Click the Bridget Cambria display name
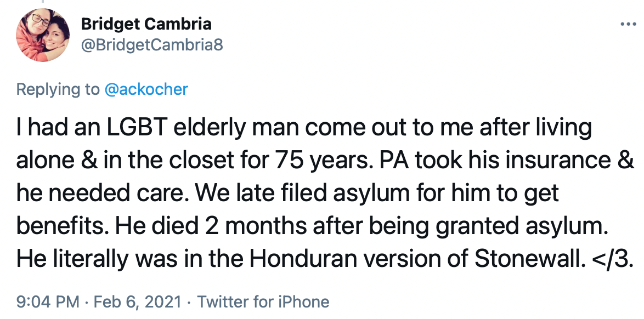This screenshot has height=319, width=644. [146, 24]
